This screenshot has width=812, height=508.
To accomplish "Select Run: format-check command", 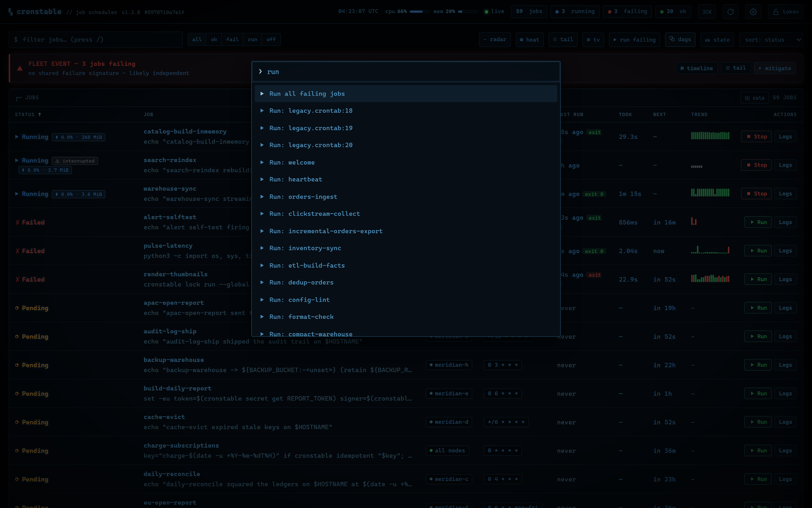I will 406,317.
